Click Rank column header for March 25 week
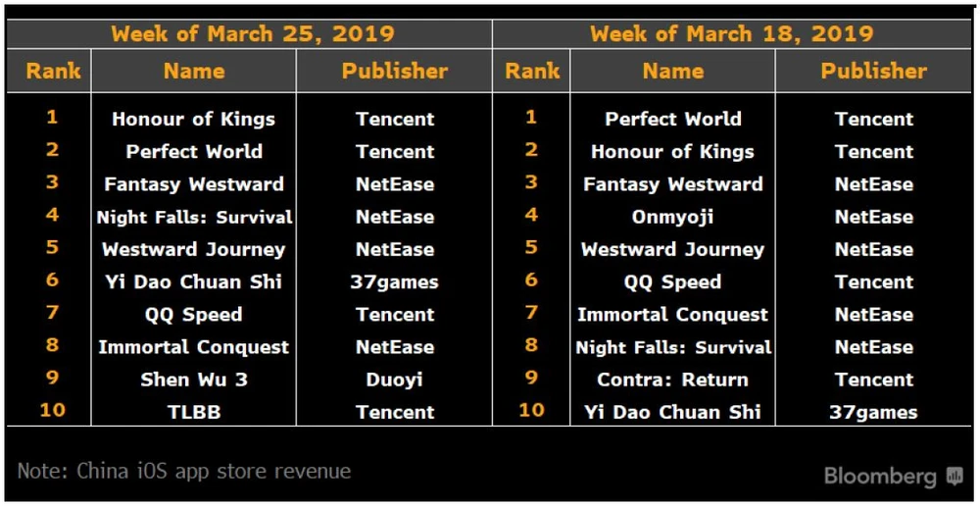The image size is (980, 506). (53, 71)
